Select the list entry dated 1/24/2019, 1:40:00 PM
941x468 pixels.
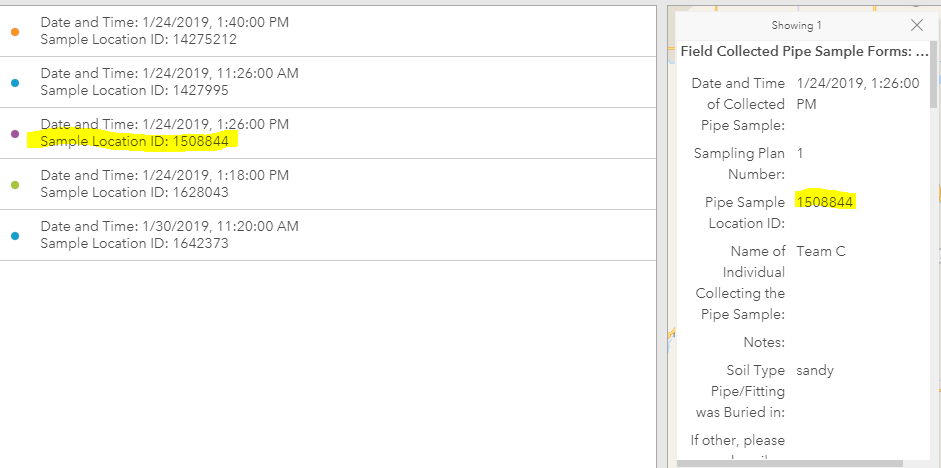tap(165, 22)
